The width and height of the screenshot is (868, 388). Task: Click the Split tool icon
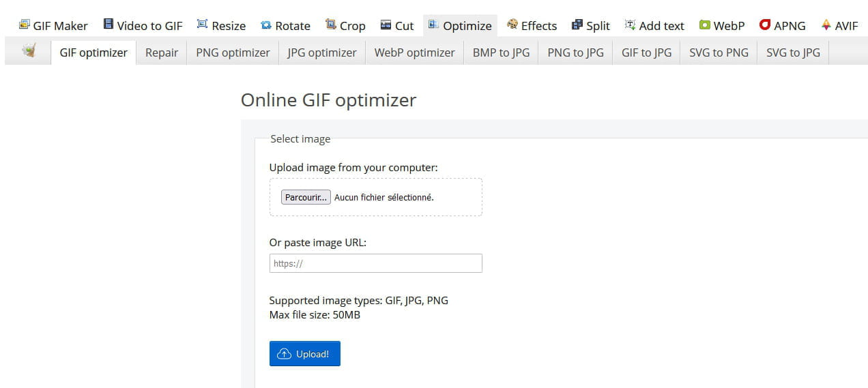(x=577, y=25)
